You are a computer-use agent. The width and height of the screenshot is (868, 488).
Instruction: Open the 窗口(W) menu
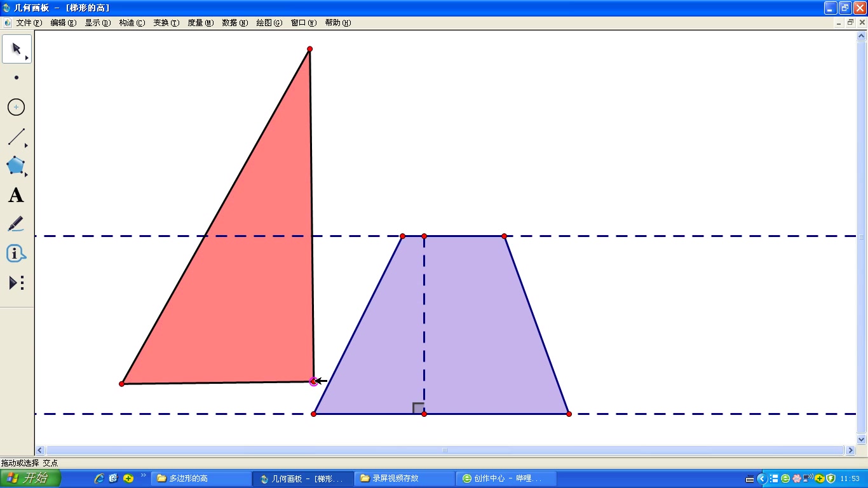tap(304, 23)
